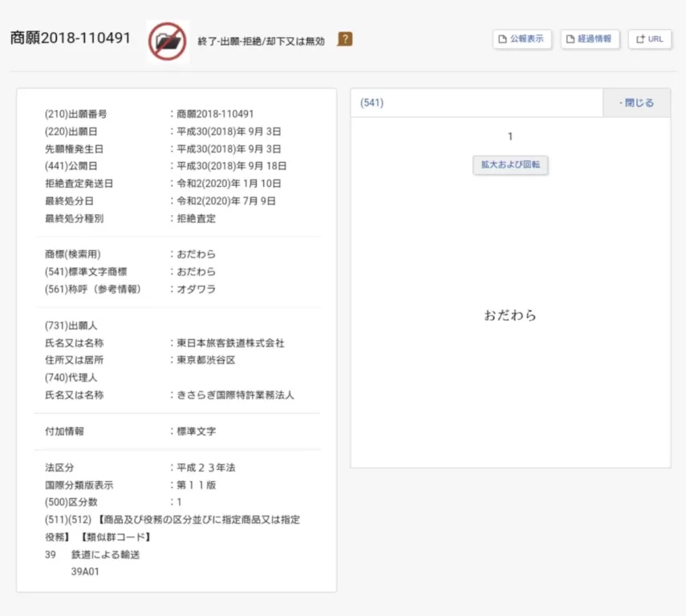
Task: Select refusal dispatch date 令和2(2020)年 1月 10日
Action: coord(229,184)
